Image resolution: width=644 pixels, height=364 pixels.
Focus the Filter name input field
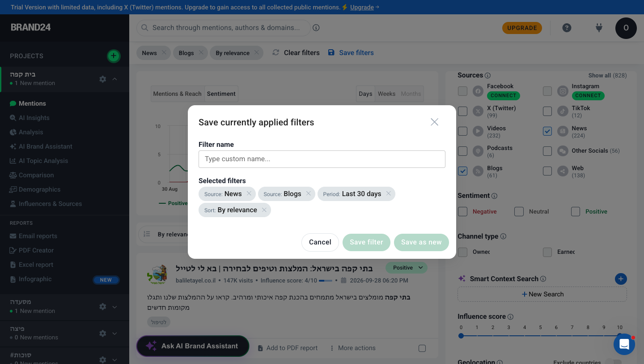[x=322, y=159]
